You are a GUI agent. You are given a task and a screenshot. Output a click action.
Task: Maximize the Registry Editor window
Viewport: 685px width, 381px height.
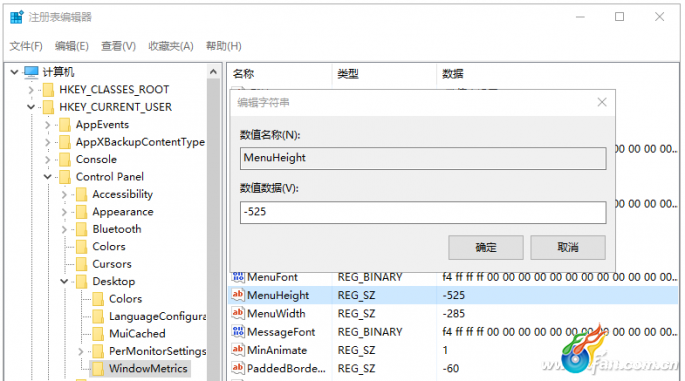(x=619, y=17)
